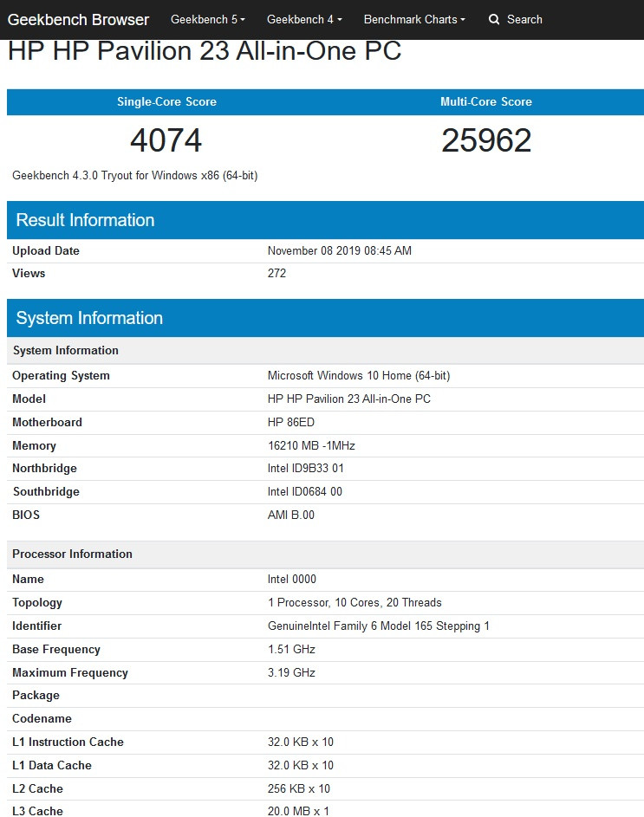This screenshot has height=817, width=644.
Task: Click the Geekbench 4.3.0 Tryout version text
Action: tap(134, 175)
